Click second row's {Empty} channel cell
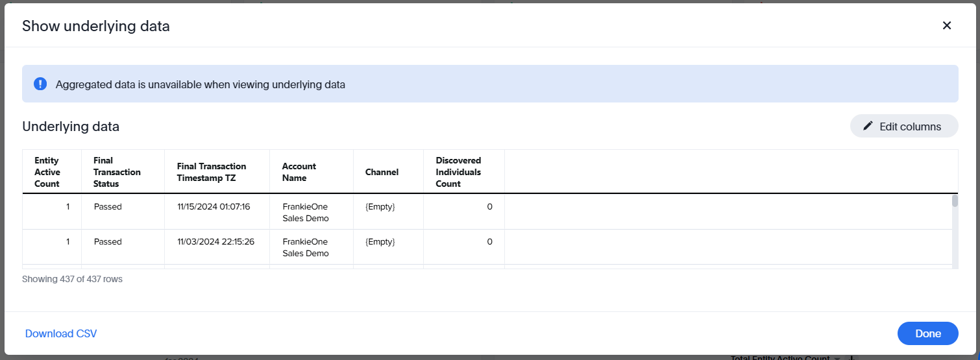 tap(380, 242)
